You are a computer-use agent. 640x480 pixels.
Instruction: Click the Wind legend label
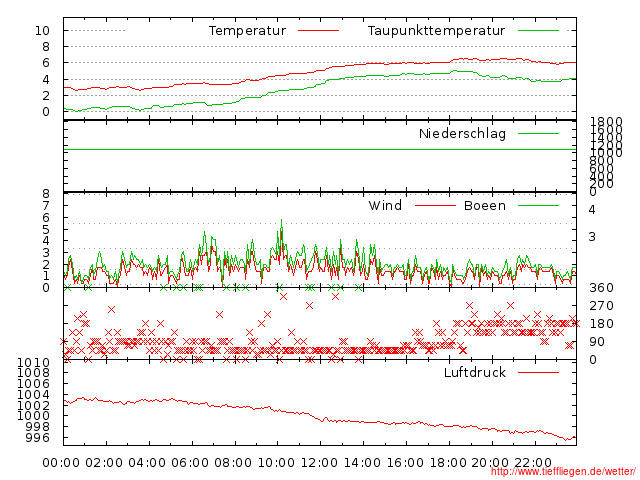(385, 206)
